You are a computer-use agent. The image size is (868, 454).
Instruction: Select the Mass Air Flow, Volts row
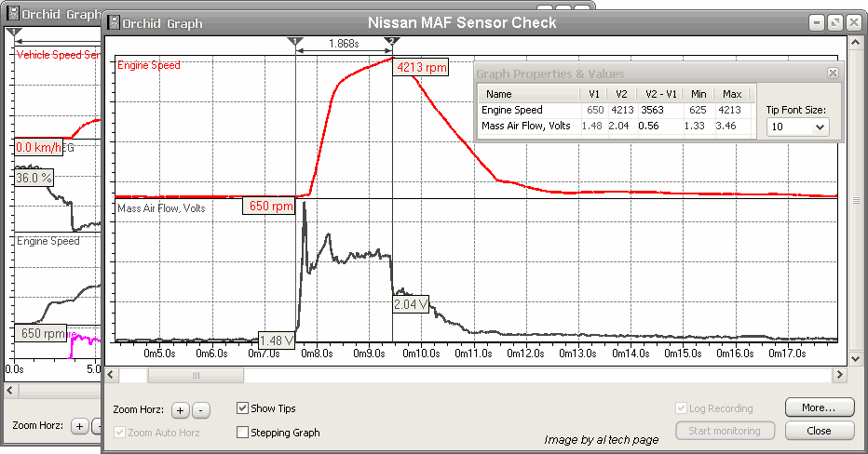click(526, 126)
